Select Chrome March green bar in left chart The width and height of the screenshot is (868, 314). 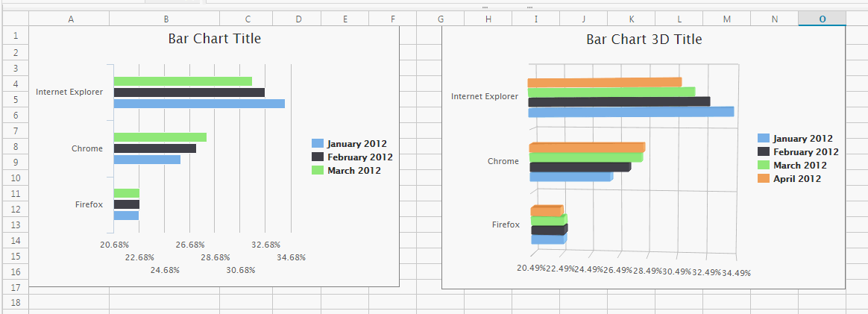160,137
